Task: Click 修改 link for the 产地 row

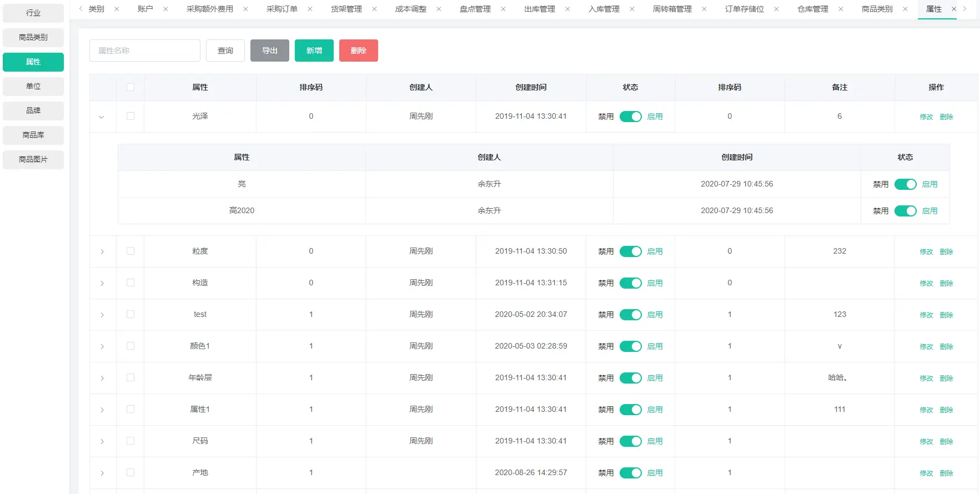Action: coord(926,473)
